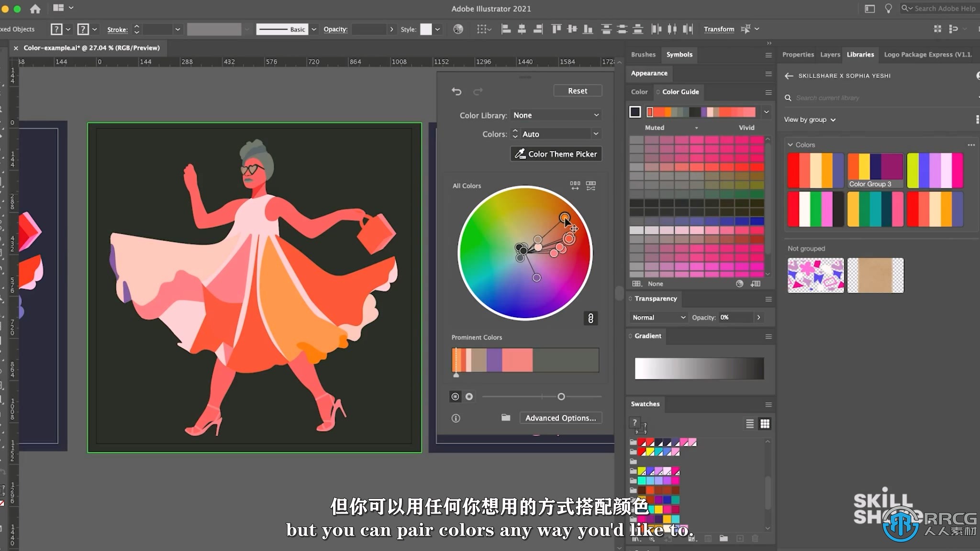Click Vertical Align Top icon
The width and height of the screenshot is (980, 551).
(556, 29)
